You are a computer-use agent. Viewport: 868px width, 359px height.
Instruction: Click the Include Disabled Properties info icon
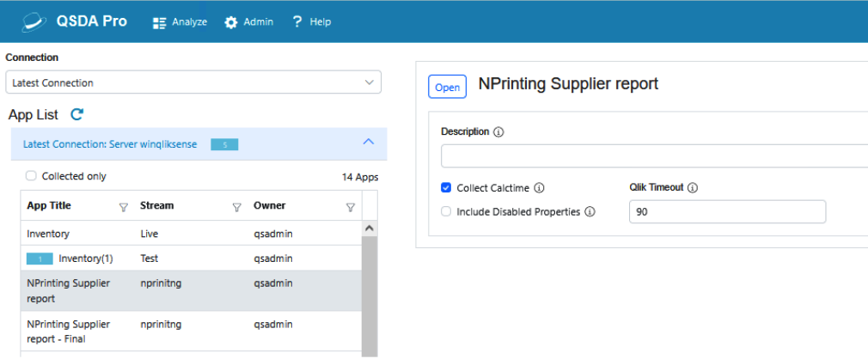(590, 212)
